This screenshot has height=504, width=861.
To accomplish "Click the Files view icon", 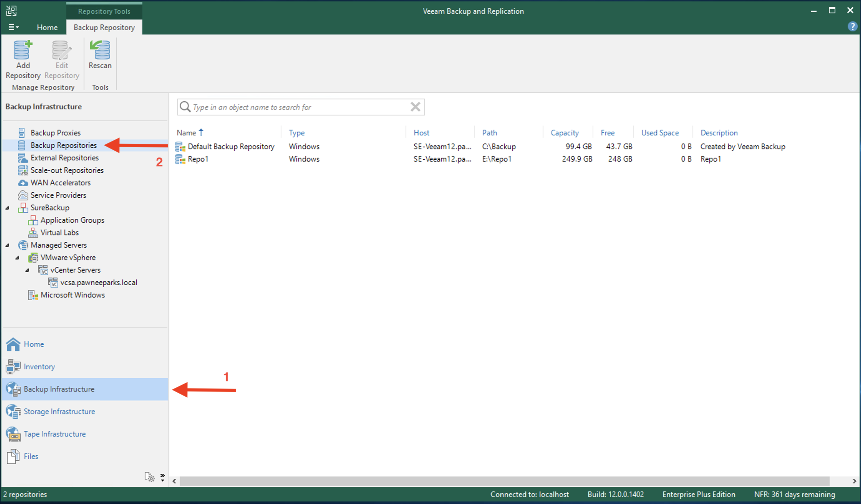I will tap(13, 457).
